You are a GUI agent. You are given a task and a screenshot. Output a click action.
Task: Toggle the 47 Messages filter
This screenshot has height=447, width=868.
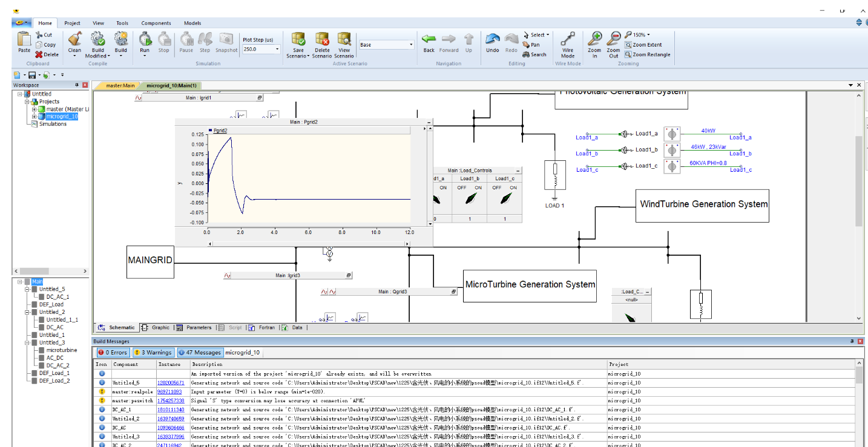coord(199,352)
